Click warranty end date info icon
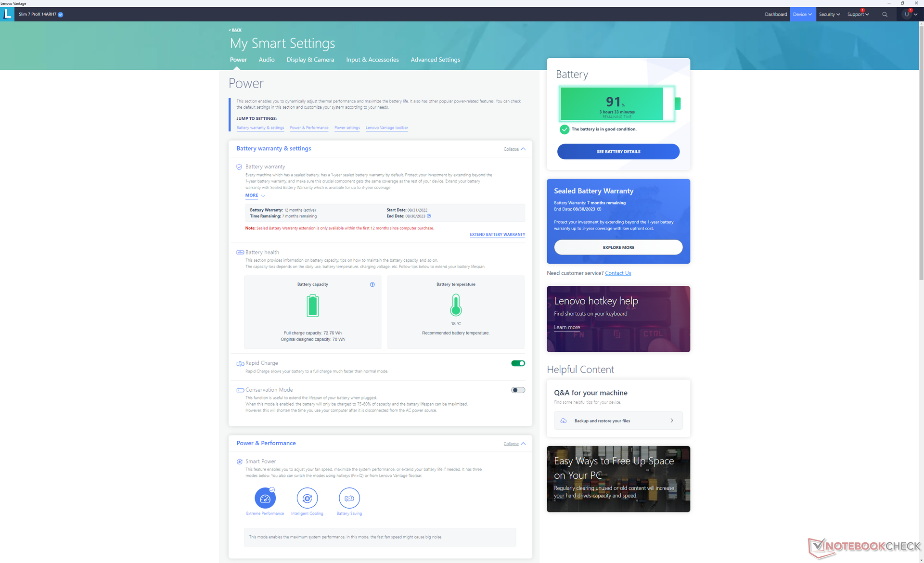This screenshot has height=563, width=924. click(429, 216)
